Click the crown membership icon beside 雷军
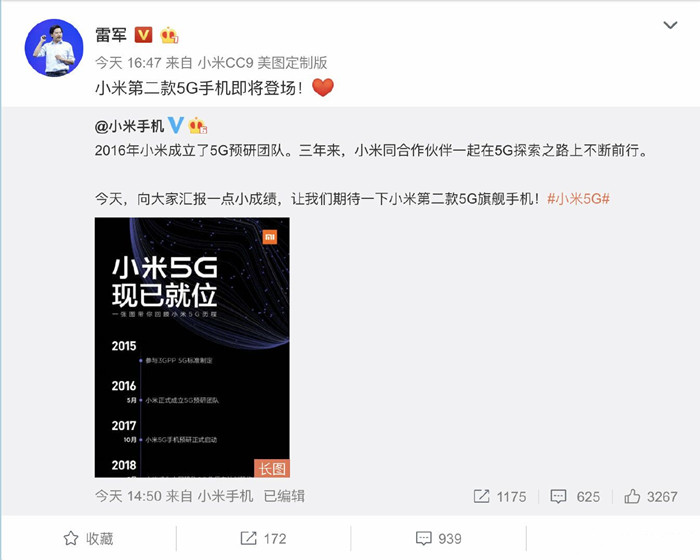The width and height of the screenshot is (700, 560). click(169, 35)
